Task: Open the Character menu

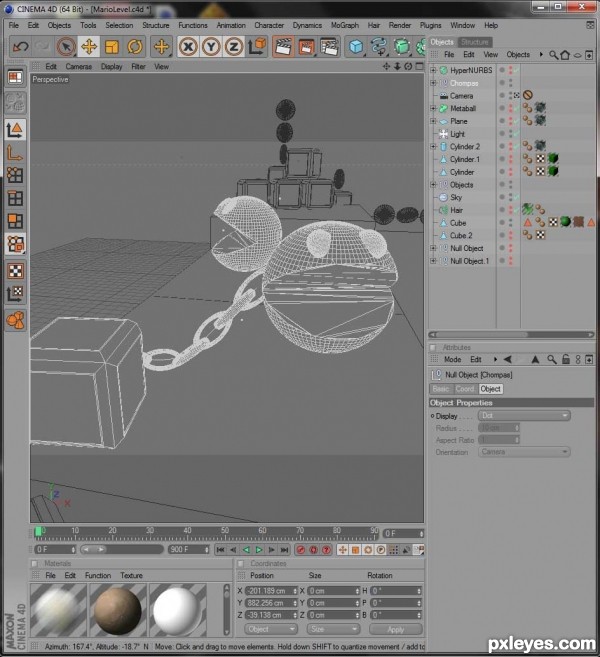Action: [x=269, y=26]
